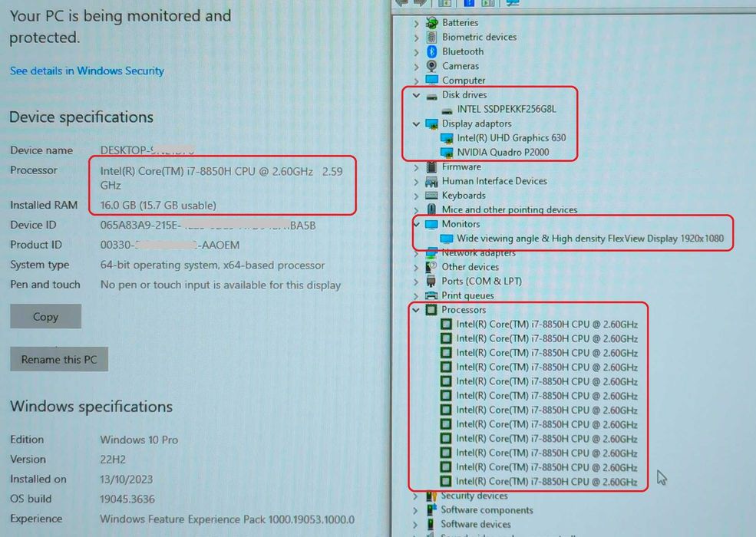Expand the Cameras node chevron
This screenshot has width=756, height=537.
click(x=416, y=67)
